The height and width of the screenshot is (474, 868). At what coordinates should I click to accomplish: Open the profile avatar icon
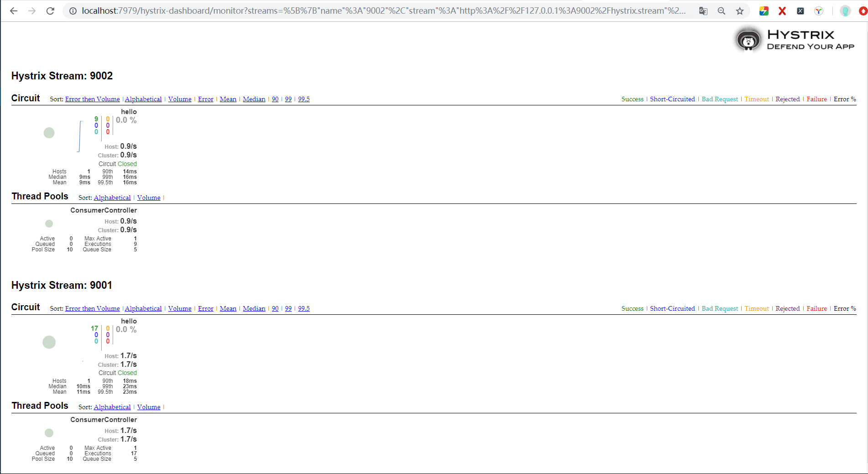coord(845,11)
